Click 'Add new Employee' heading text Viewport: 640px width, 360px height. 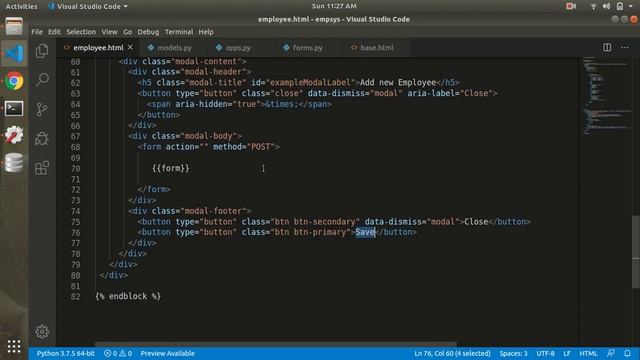pyautogui.click(x=398, y=82)
